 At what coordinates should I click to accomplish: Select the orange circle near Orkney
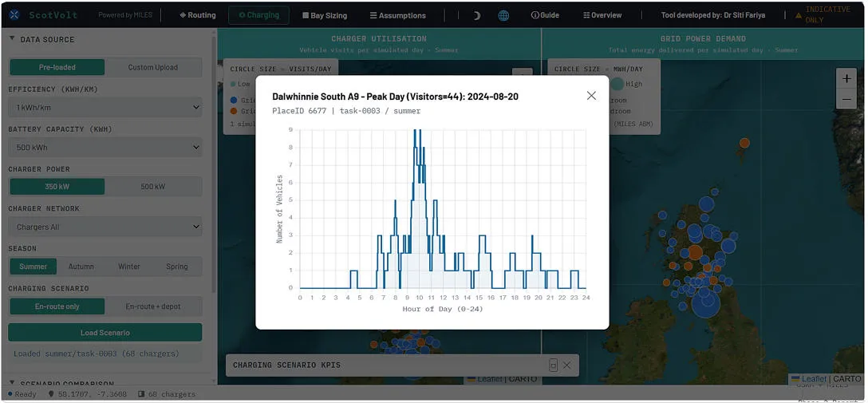744,143
